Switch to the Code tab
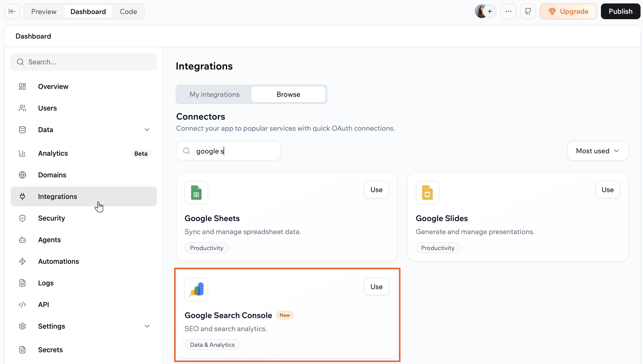 tap(128, 11)
